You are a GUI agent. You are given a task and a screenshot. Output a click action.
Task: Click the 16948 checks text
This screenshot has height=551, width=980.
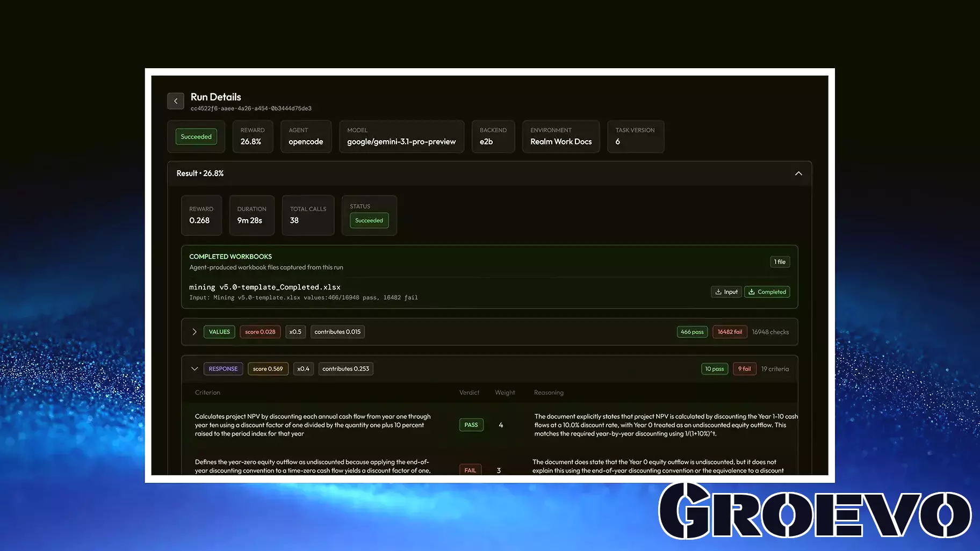pos(770,332)
